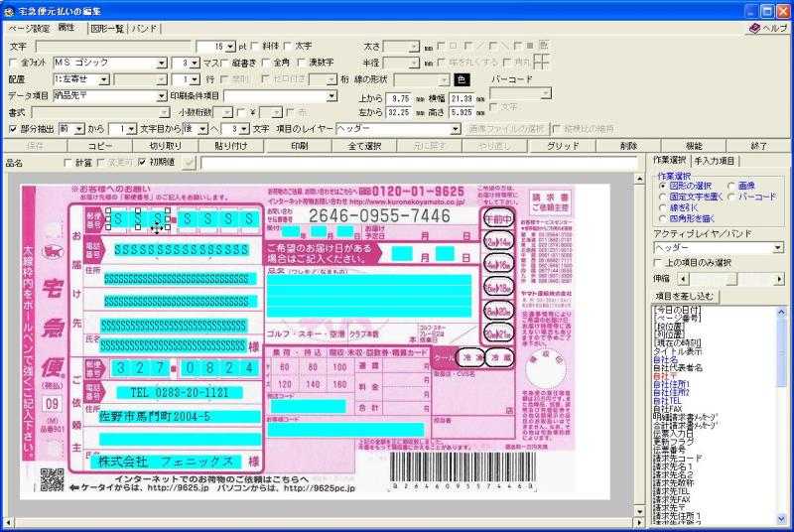Switch to the ページ設定 tab
Image resolution: width=794 pixels, height=532 pixels.
tap(29, 29)
